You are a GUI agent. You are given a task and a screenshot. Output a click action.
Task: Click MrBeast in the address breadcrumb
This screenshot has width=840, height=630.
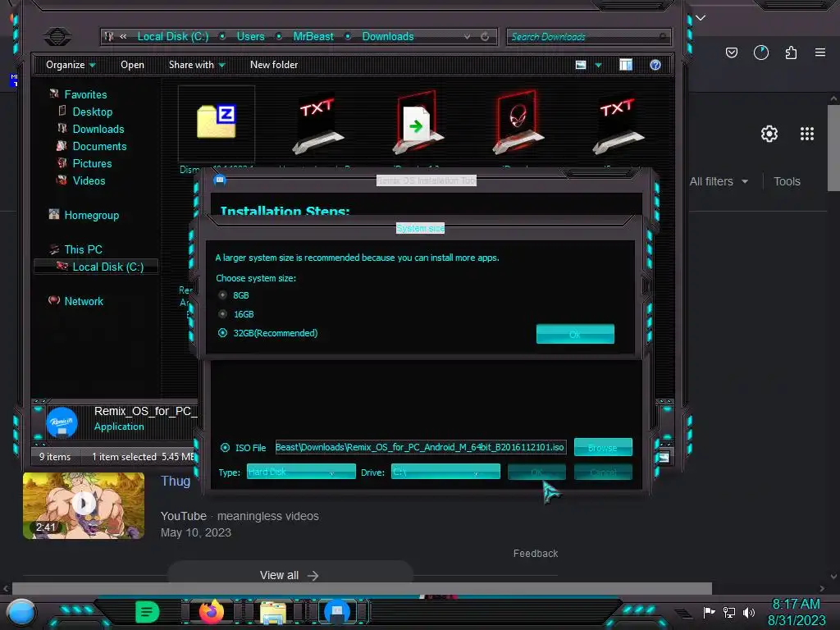313,36
